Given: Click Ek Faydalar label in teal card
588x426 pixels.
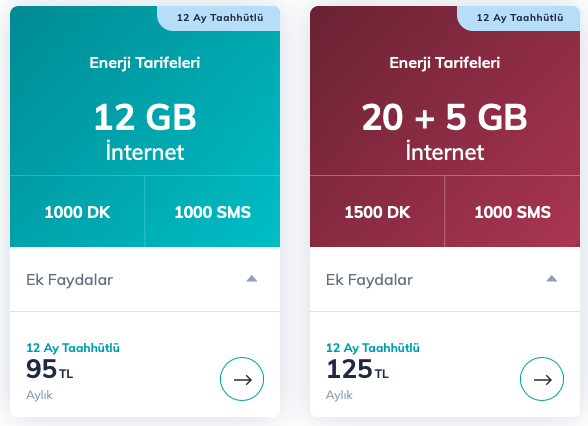Looking at the screenshot, I should (69, 280).
